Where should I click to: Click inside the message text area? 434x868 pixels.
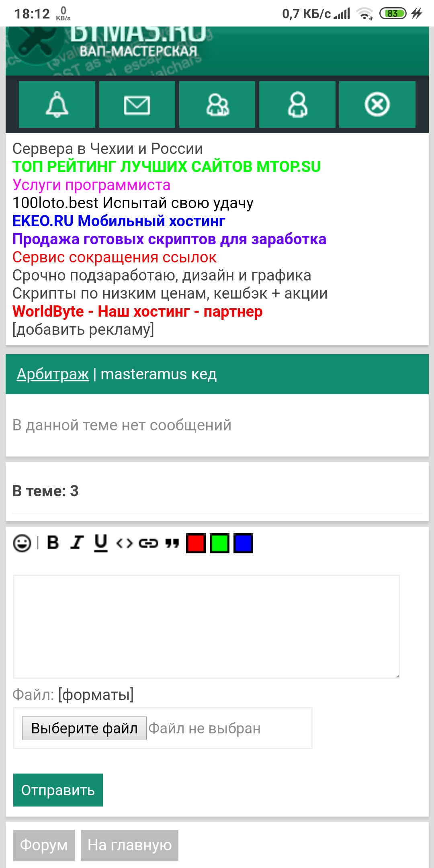tap(207, 626)
